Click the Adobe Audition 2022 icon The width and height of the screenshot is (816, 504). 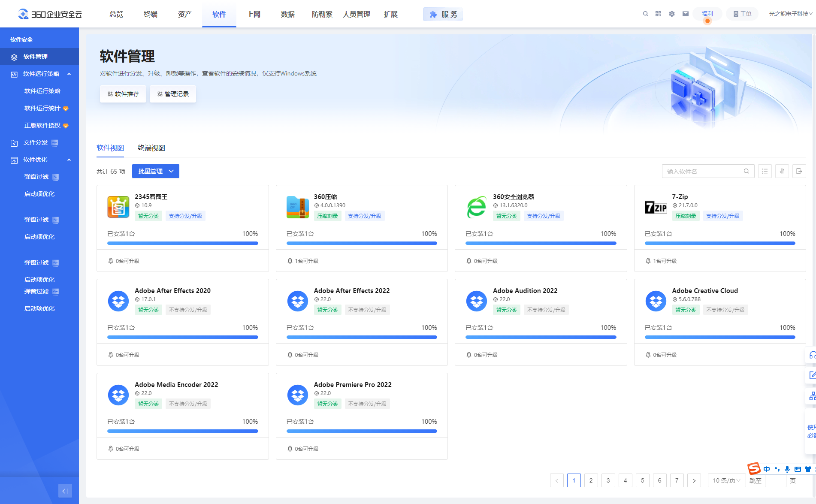[x=477, y=301]
